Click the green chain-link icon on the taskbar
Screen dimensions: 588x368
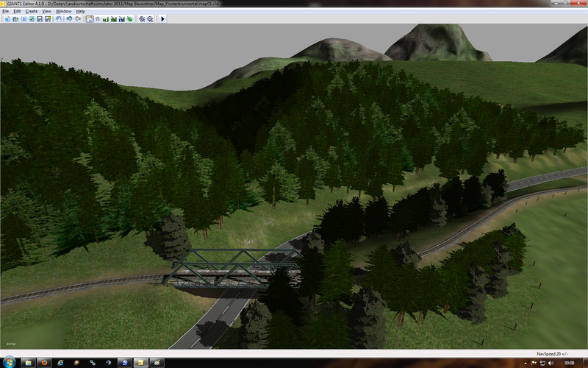pos(93,363)
